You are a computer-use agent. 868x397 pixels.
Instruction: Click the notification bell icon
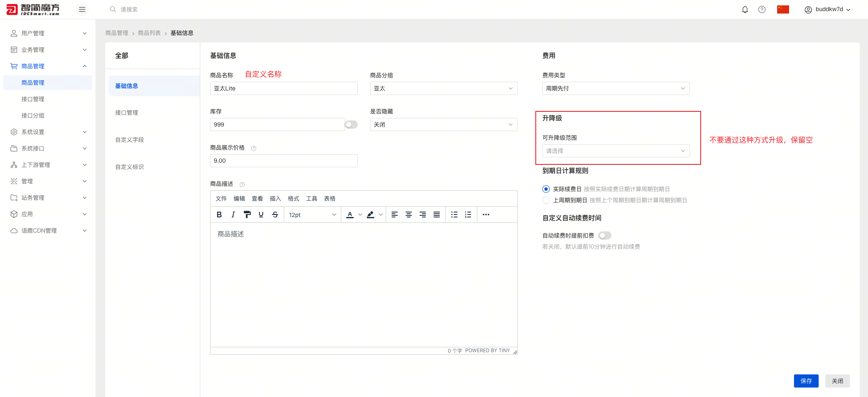(x=745, y=9)
